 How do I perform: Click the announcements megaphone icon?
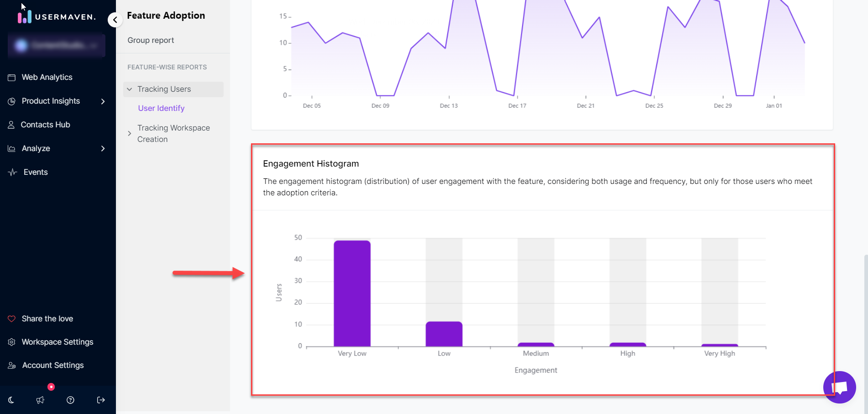40,400
